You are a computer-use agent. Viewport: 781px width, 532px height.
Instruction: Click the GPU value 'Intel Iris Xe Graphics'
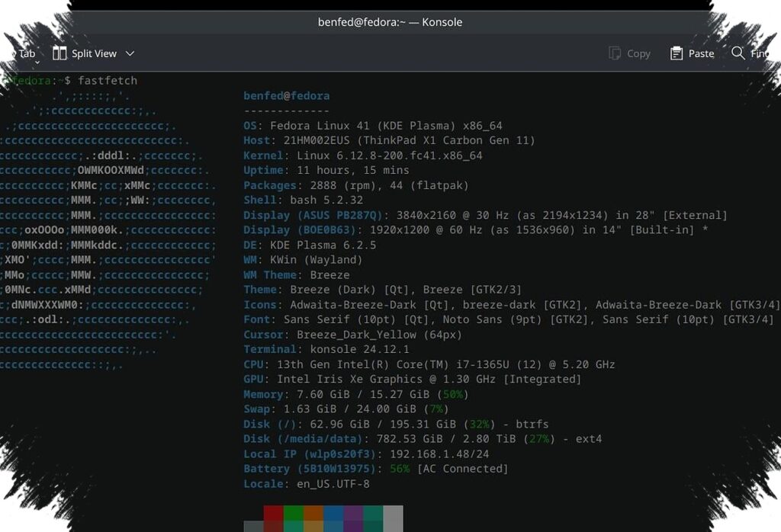(349, 380)
